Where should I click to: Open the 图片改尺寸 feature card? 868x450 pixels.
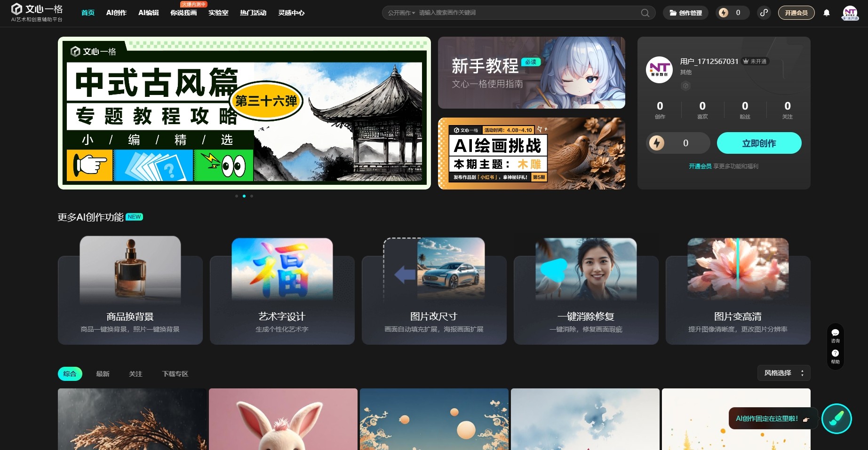[x=434, y=291]
